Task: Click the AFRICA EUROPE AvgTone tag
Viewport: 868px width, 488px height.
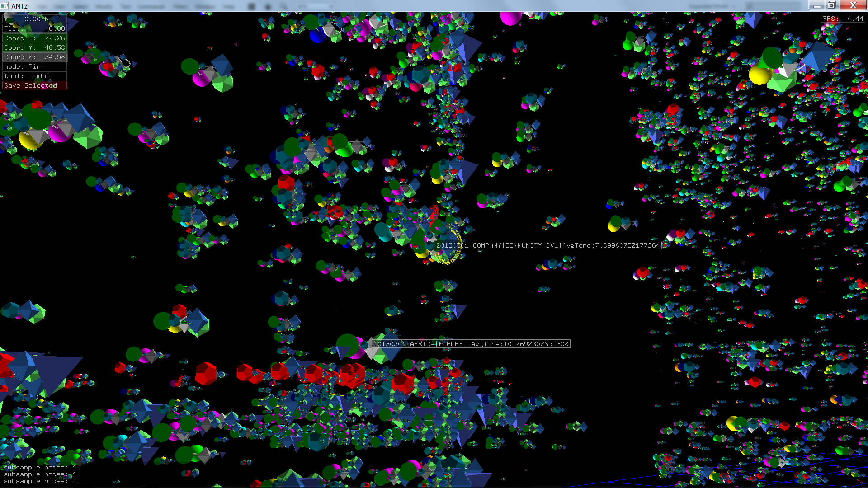Action: tap(471, 344)
